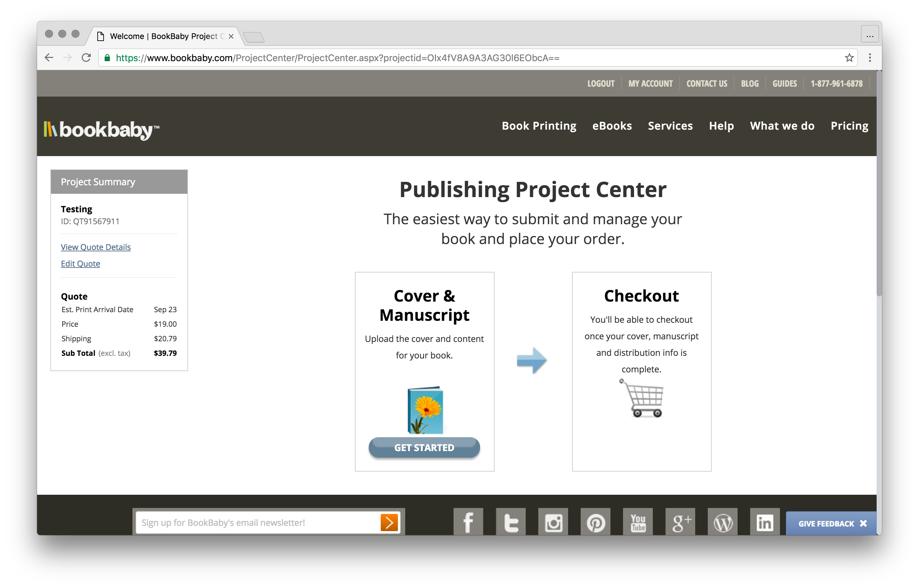Open the YouTube channel icon
The width and height of the screenshot is (919, 588).
(x=638, y=522)
